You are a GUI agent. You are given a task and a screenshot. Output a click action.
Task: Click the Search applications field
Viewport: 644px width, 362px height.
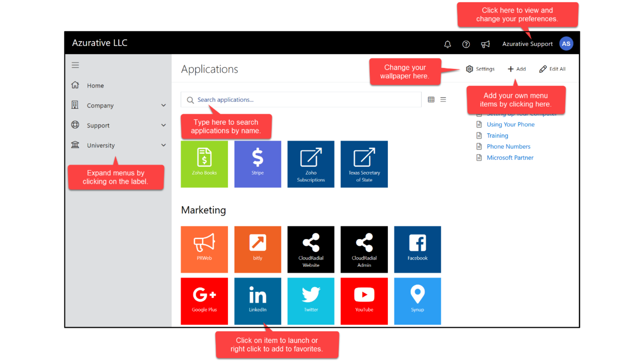[301, 100]
